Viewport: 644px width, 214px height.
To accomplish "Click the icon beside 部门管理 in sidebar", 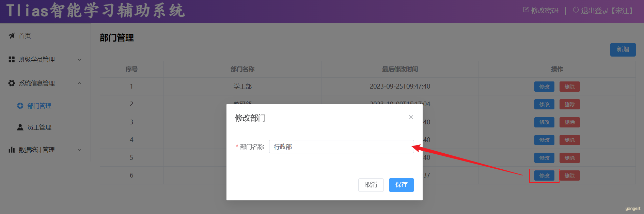I will pyautogui.click(x=20, y=106).
